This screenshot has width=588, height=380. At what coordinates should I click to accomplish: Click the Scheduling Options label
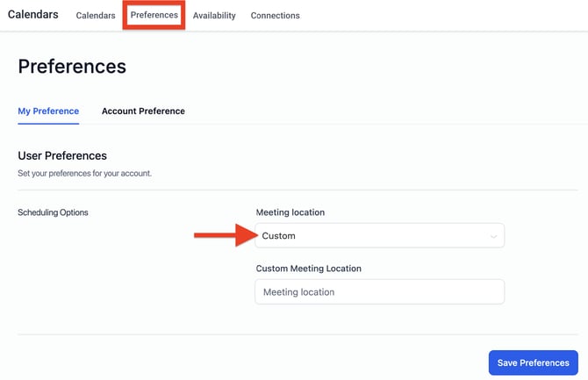point(53,212)
